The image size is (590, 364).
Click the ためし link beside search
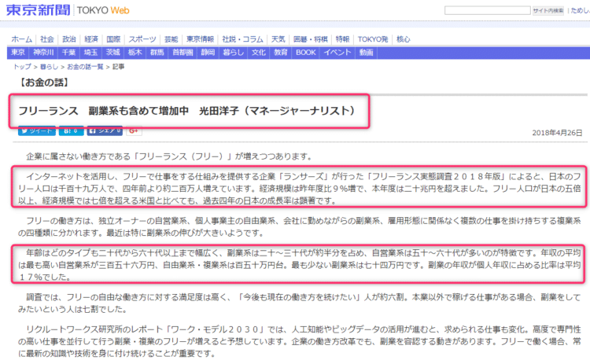[x=581, y=10]
